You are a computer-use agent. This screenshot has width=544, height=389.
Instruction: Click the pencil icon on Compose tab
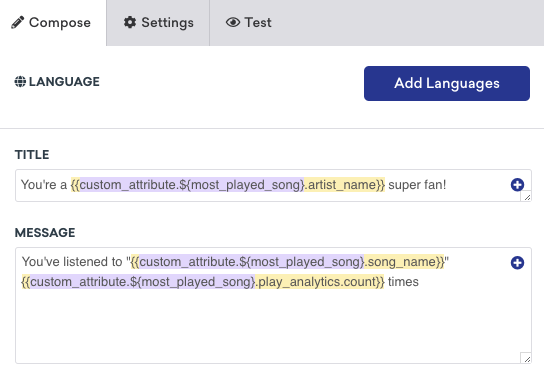pyautogui.click(x=18, y=22)
